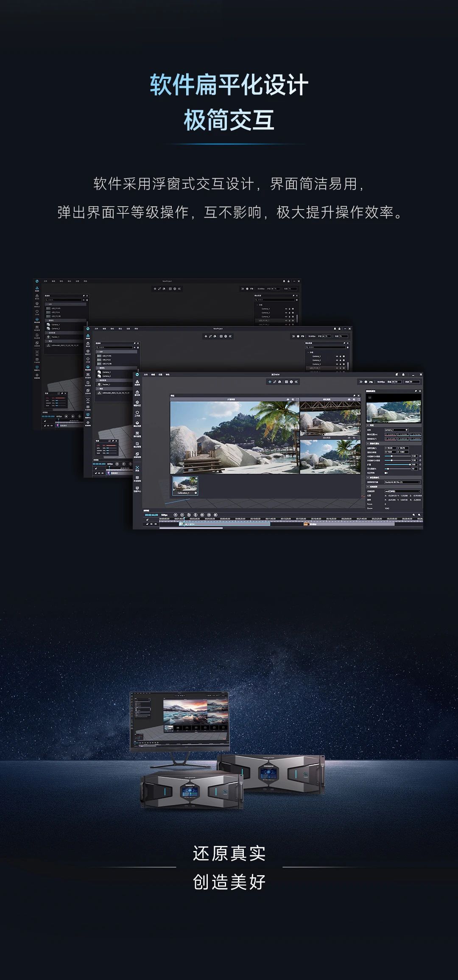Click the notification bell in front window
The image size is (458, 980).
coord(397,375)
